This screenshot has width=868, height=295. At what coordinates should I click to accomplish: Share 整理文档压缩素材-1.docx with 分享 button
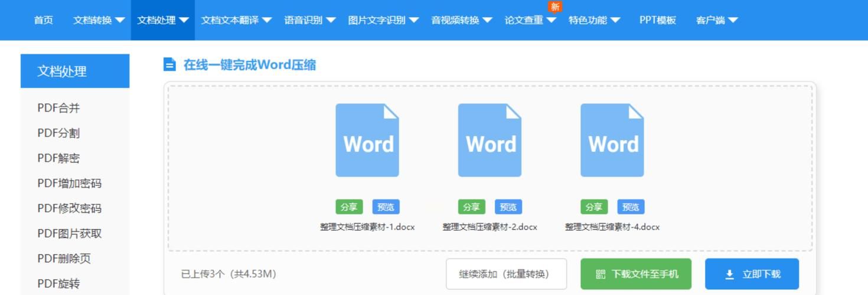tap(349, 207)
